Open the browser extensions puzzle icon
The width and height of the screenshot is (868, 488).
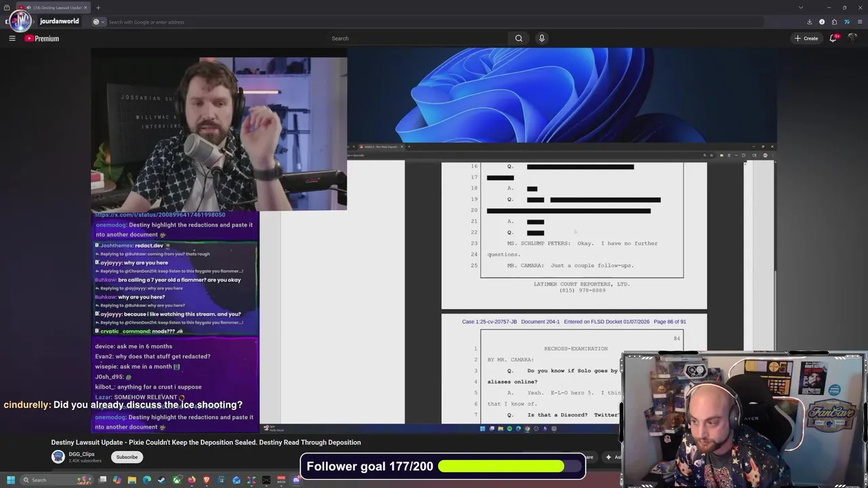(x=834, y=22)
